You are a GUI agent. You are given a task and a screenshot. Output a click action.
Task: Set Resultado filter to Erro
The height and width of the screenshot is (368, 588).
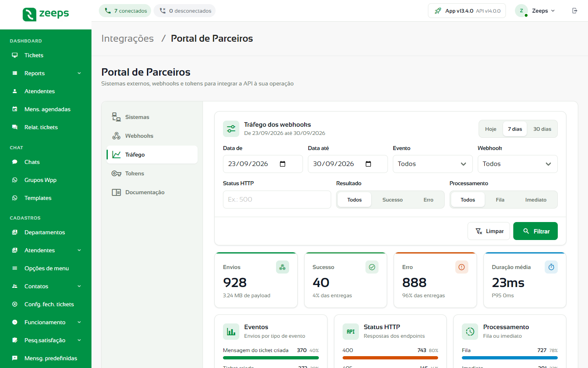[x=428, y=200]
